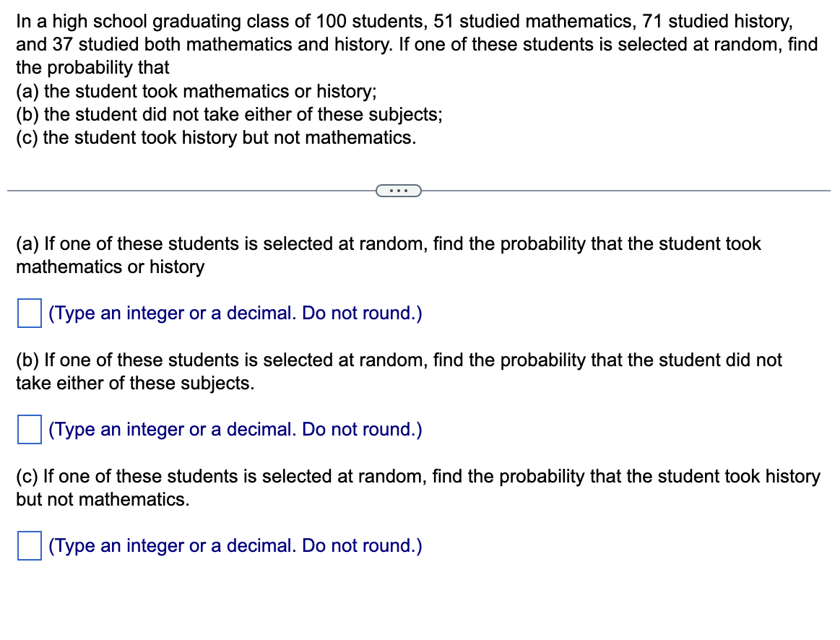Click the horizontal divider line
Screen dimensions: 840x640
[181, 191]
